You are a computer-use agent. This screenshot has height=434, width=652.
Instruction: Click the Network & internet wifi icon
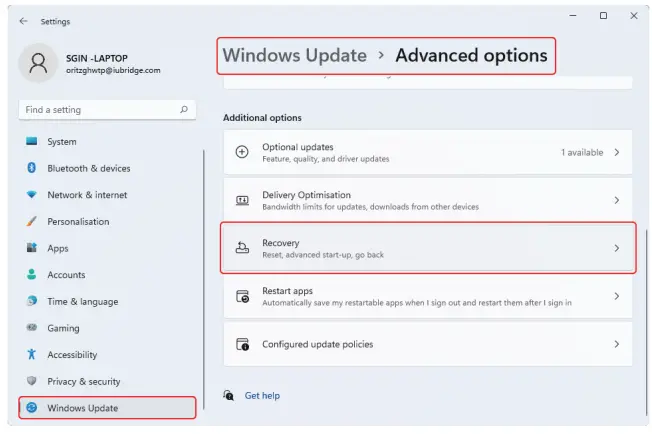pyautogui.click(x=32, y=195)
